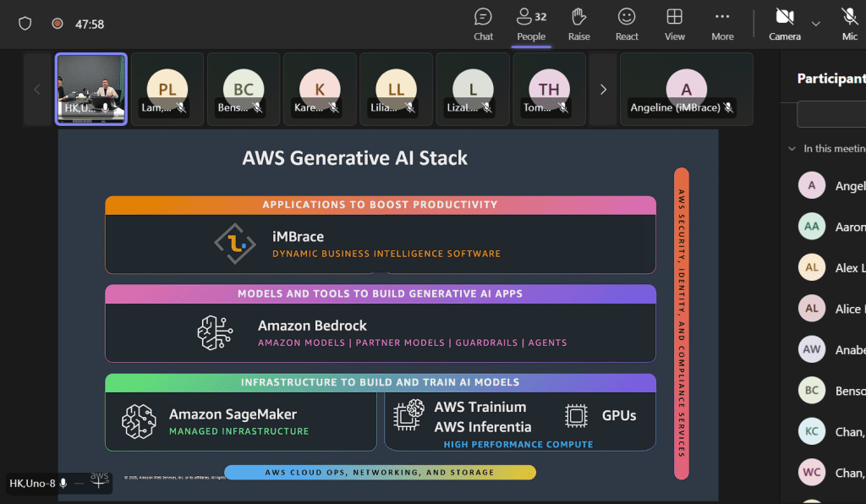Open the View layout options
Image resolution: width=866 pixels, height=504 pixels.
[674, 24]
